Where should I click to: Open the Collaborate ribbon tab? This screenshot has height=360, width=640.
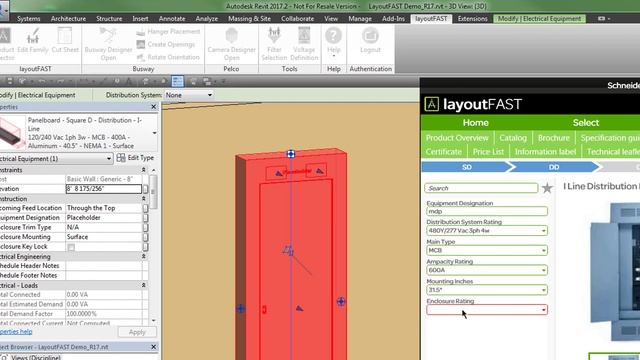pyautogui.click(x=298, y=18)
